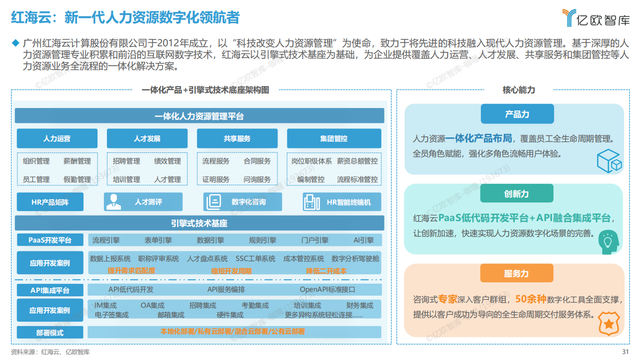This screenshot has height=359, width=644.
Task: Click the terminal device icon beside HR智能终端机
Action: [312, 202]
